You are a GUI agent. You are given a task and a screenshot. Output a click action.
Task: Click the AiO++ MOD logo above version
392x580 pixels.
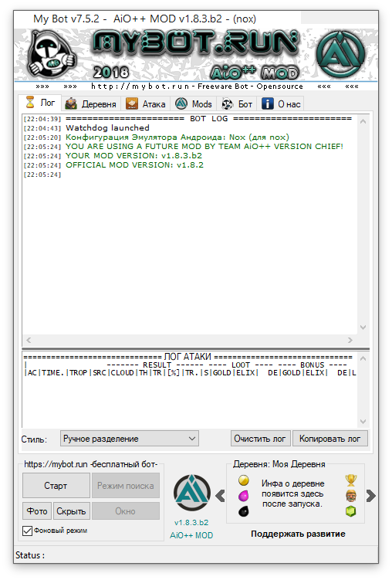click(x=191, y=494)
